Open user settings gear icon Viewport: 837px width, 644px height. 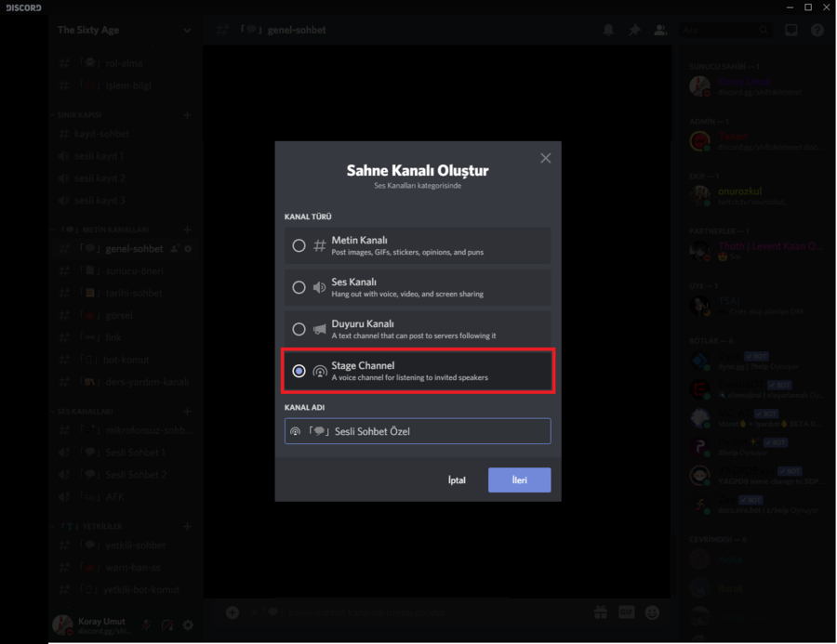click(188, 625)
